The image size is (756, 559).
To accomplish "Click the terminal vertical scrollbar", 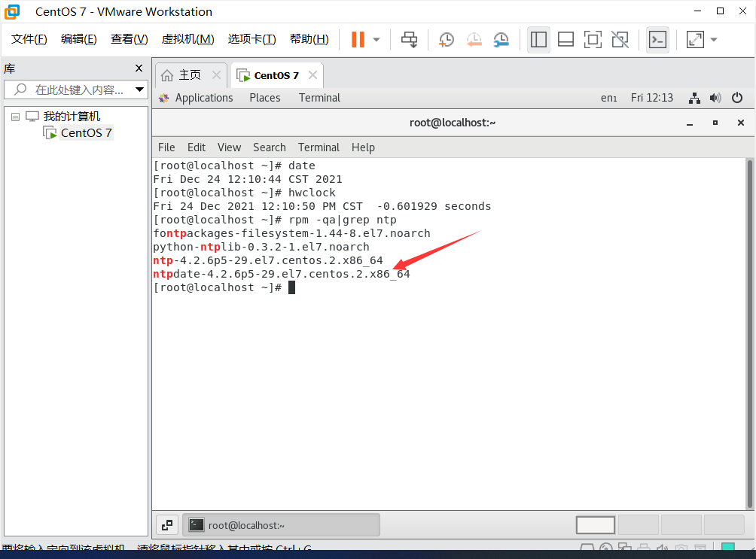I will (750, 333).
